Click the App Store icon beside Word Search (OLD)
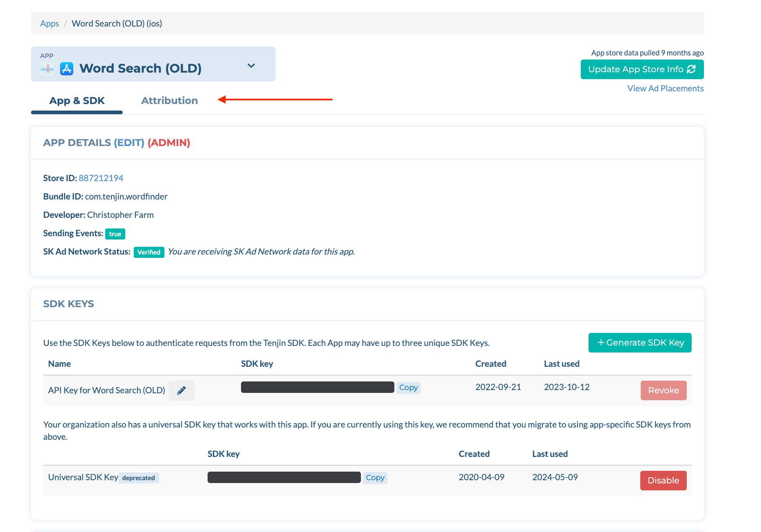The height and width of the screenshot is (532, 761). [x=67, y=69]
